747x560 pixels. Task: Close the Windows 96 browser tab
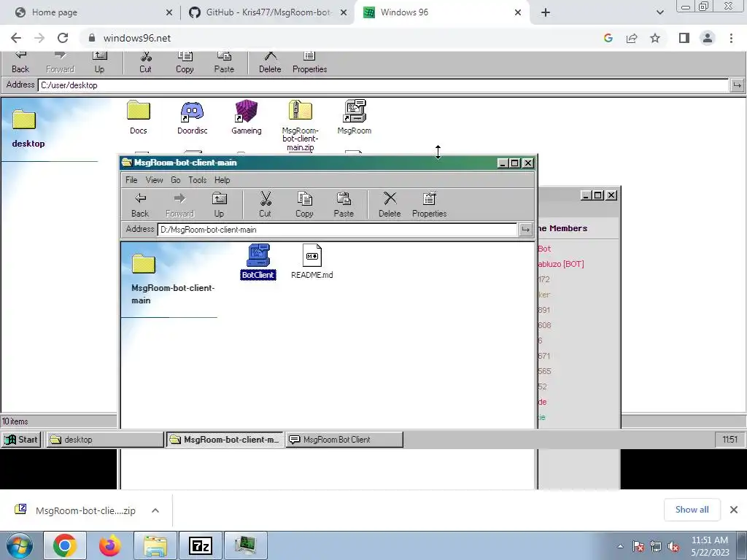coord(518,13)
